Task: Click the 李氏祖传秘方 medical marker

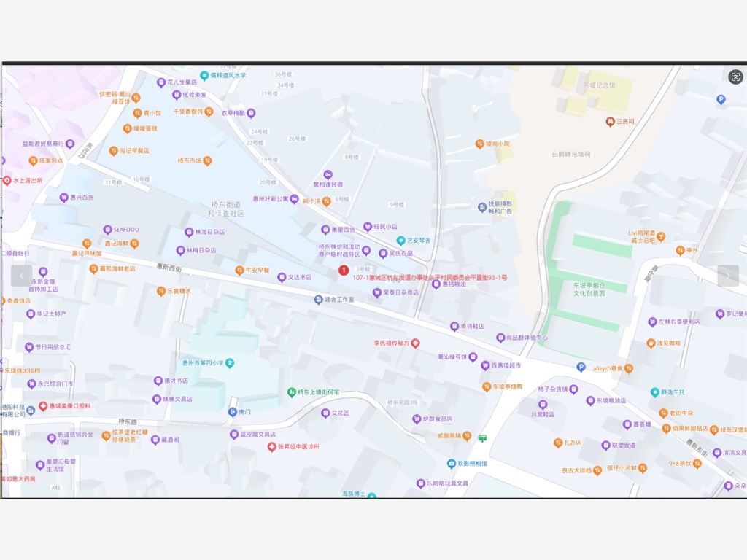Action: point(416,343)
